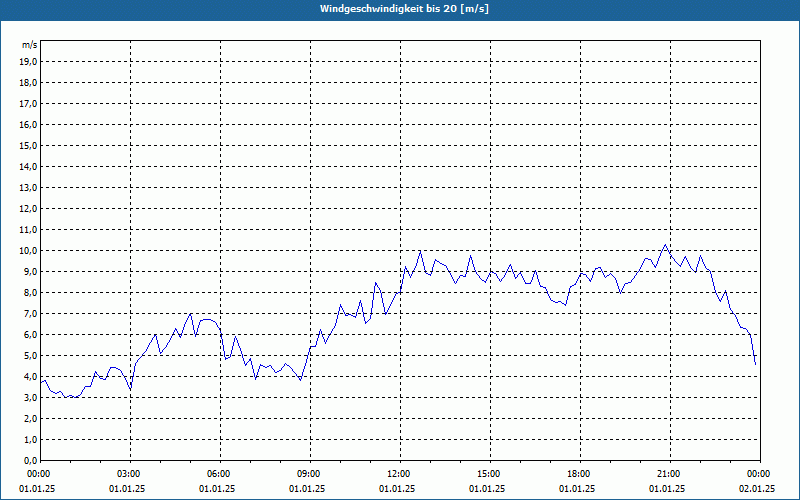800x500 pixels.
Task: Select the '18,0' y-axis label
Action: tap(28, 83)
